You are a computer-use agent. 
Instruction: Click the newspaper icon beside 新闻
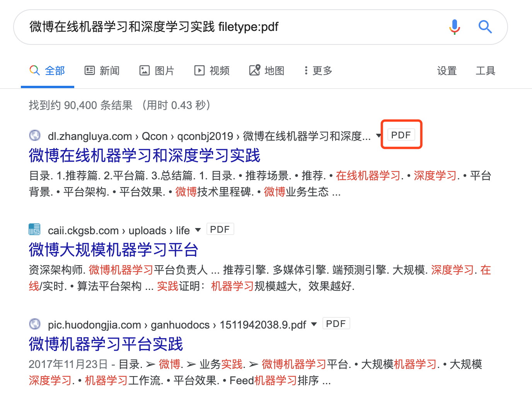[x=90, y=70]
